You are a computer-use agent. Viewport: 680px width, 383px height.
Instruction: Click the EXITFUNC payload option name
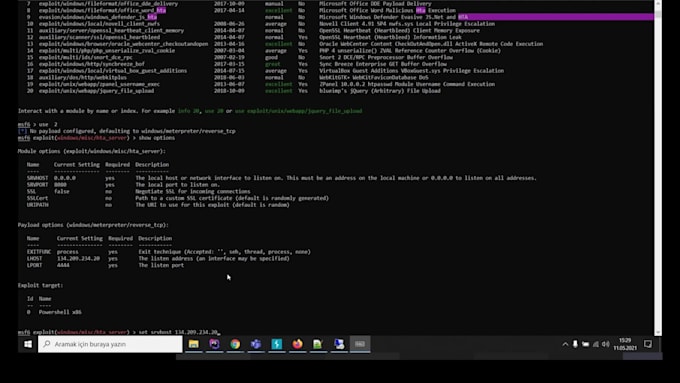click(x=39, y=252)
